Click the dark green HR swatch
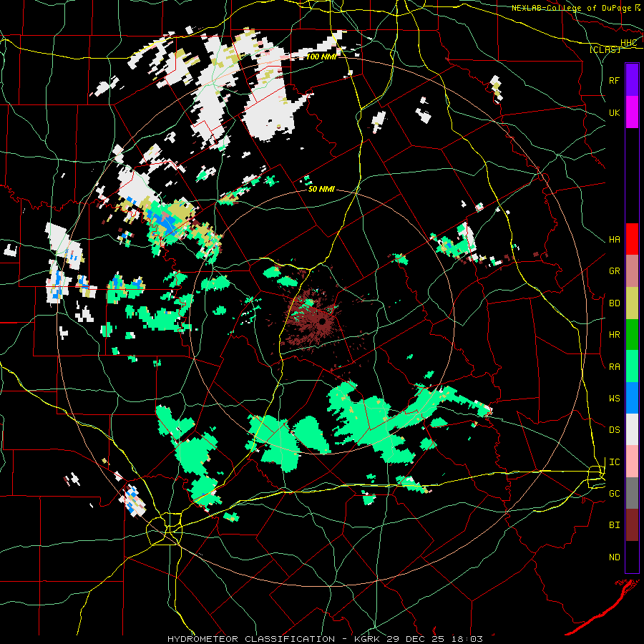Image resolution: width=644 pixels, height=644 pixels. (x=632, y=334)
